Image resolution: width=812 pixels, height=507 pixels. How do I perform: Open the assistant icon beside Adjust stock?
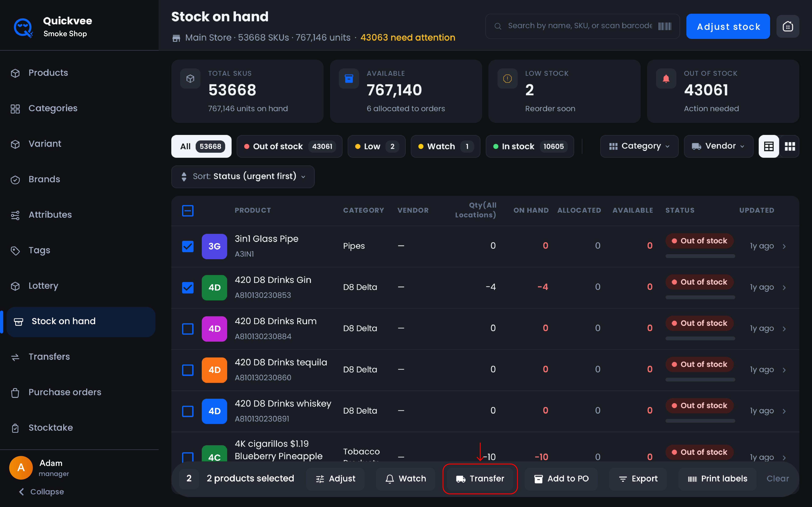coord(787,26)
